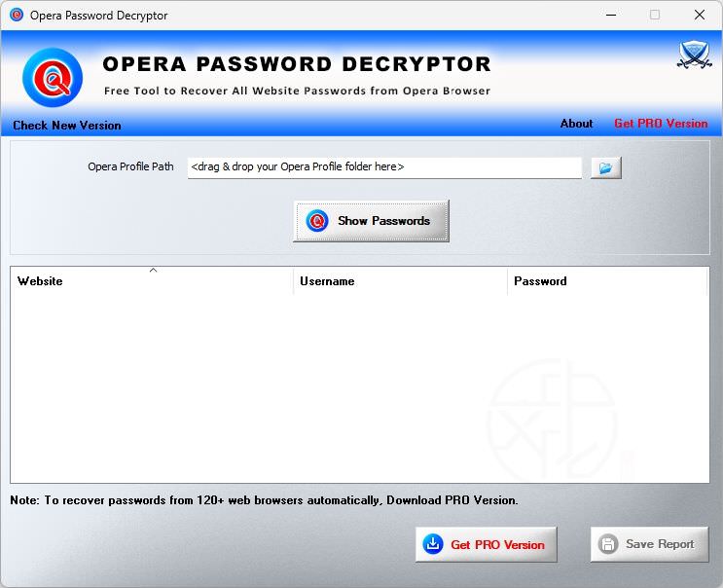Sort by the Website column header
The width and height of the screenshot is (723, 588).
click(152, 280)
